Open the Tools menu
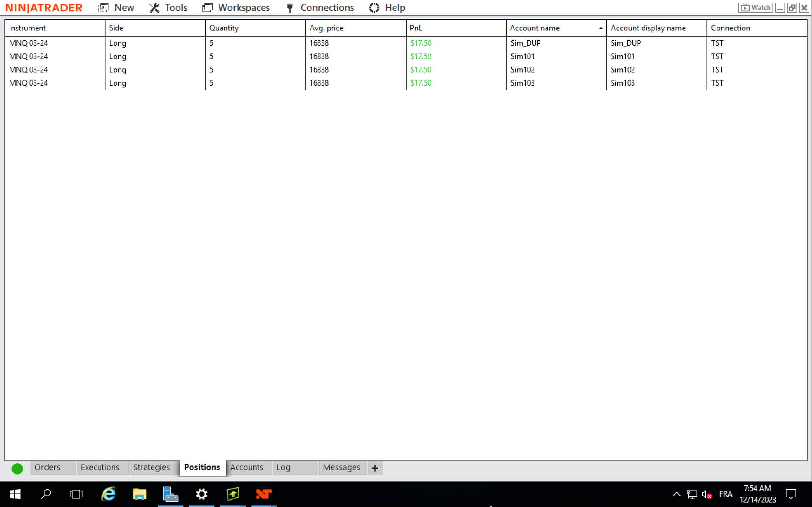 tap(176, 8)
